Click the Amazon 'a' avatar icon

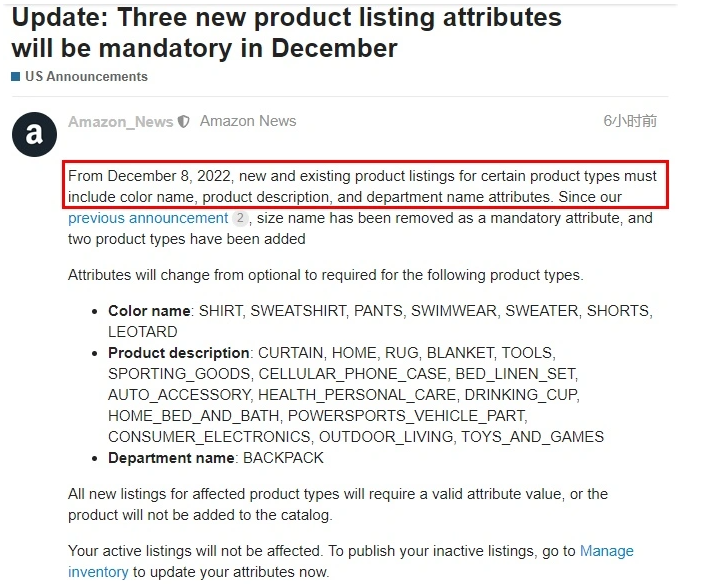coord(34,134)
